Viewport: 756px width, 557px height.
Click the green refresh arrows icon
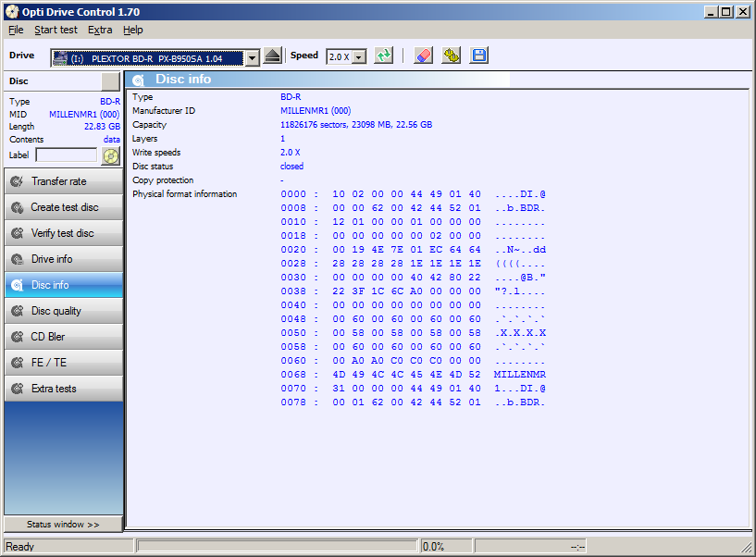click(384, 56)
